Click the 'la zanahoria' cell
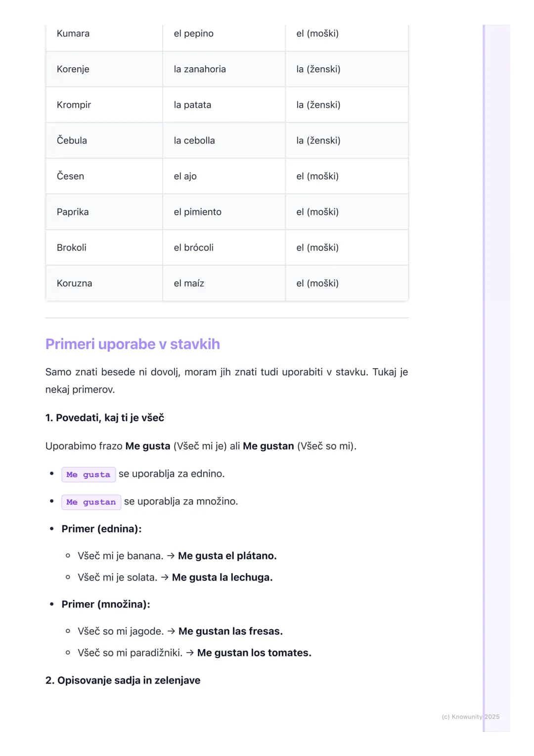Image resolution: width=534 pixels, height=756 pixels. point(224,69)
